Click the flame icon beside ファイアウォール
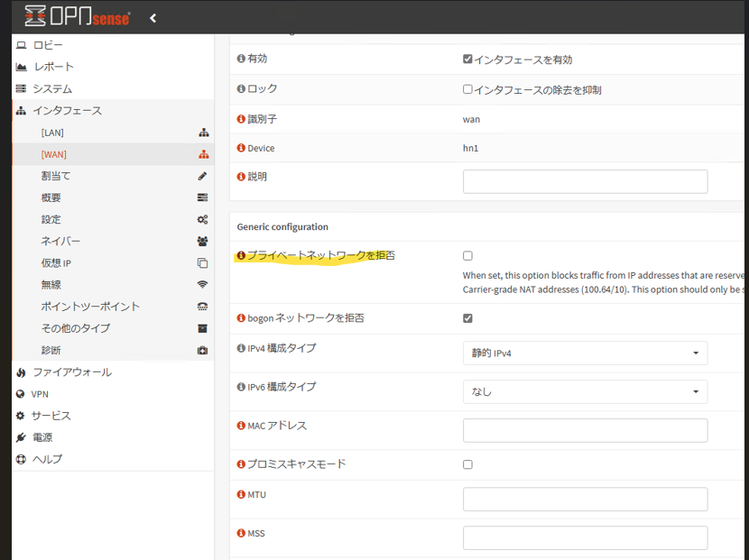Screen dimensions: 749x560 (21, 372)
